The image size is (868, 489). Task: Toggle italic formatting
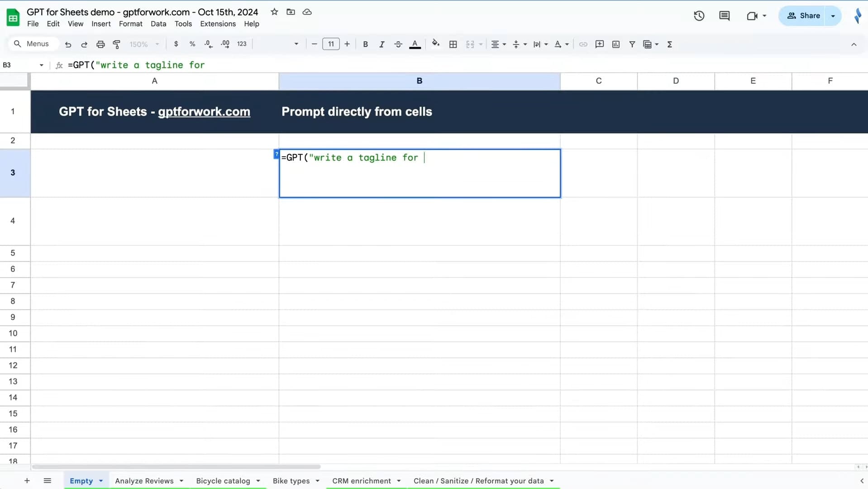(382, 44)
